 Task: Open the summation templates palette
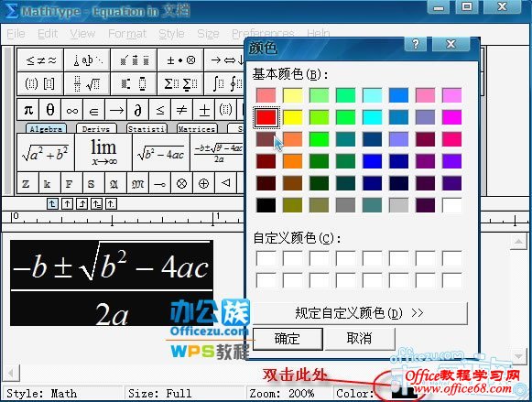point(180,83)
